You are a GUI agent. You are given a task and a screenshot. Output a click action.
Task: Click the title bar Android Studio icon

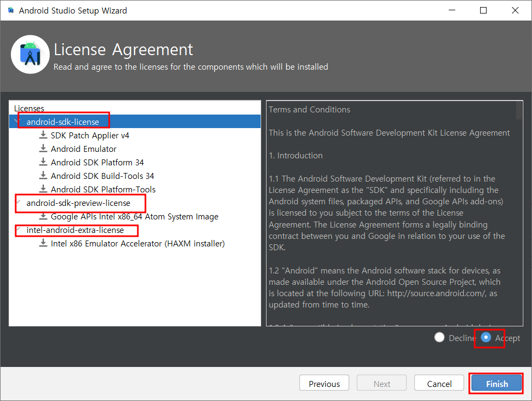11,10
